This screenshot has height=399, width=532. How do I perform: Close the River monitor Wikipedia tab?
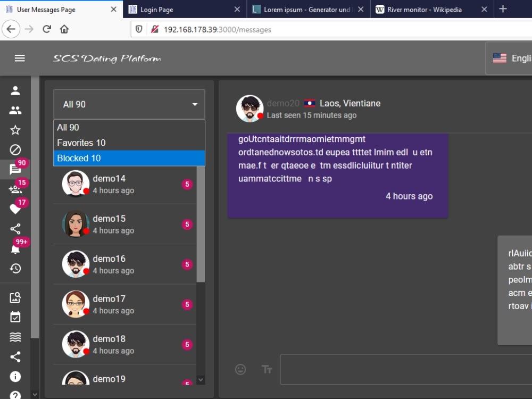[484, 10]
